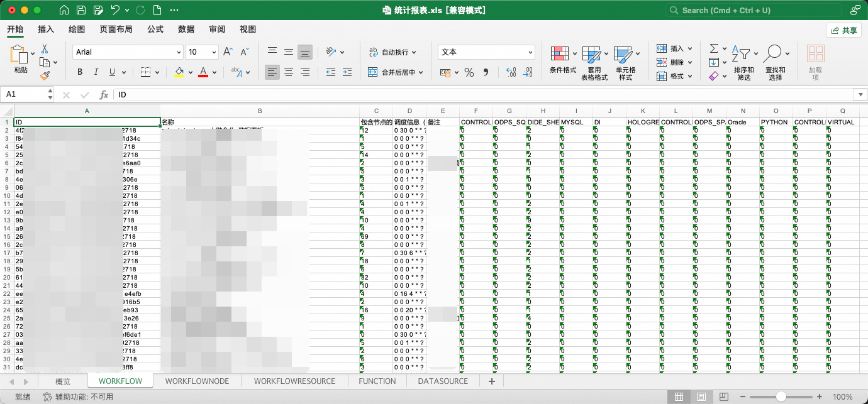Click the AutoSum sigma icon

[714, 48]
